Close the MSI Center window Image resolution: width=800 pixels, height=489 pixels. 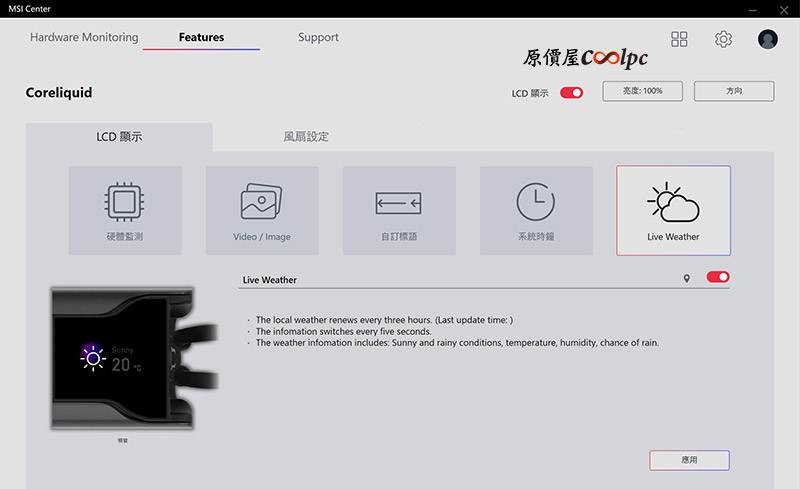click(x=784, y=10)
